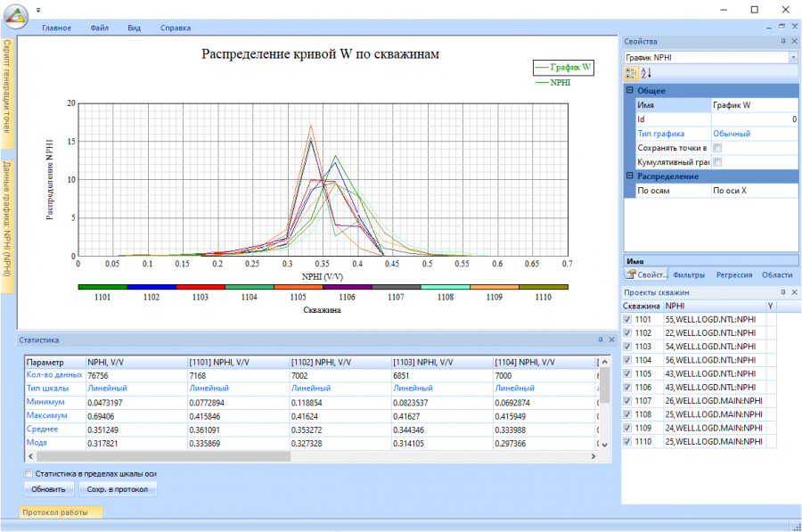Select the По осям value field
Image resolution: width=802 pixels, height=532 pixels.
[x=754, y=191]
